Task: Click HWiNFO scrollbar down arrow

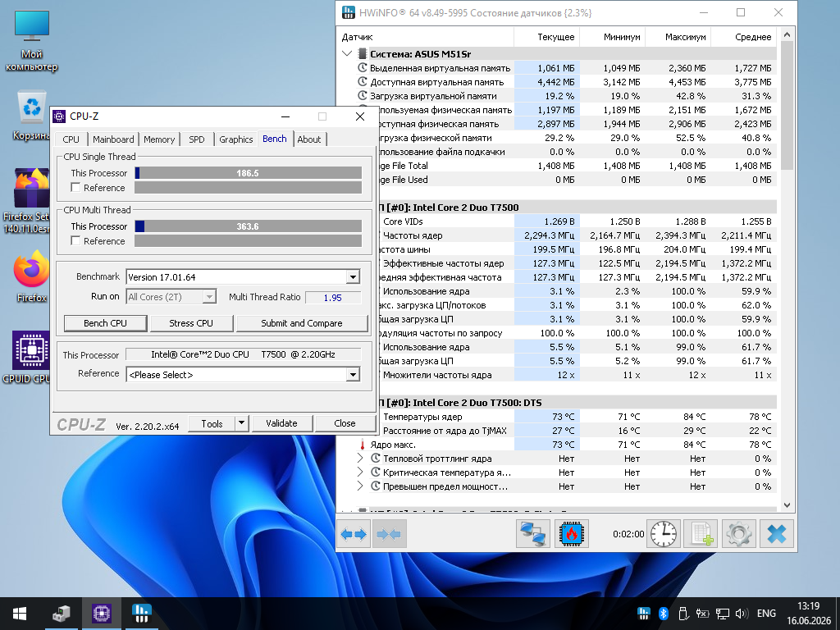Action: click(x=787, y=504)
